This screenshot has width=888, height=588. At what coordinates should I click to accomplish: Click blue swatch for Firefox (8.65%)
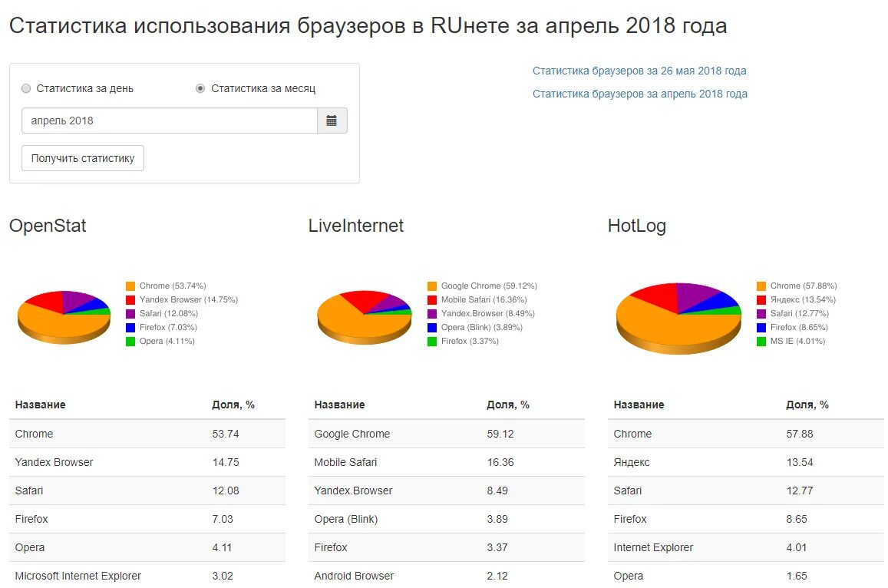(761, 328)
